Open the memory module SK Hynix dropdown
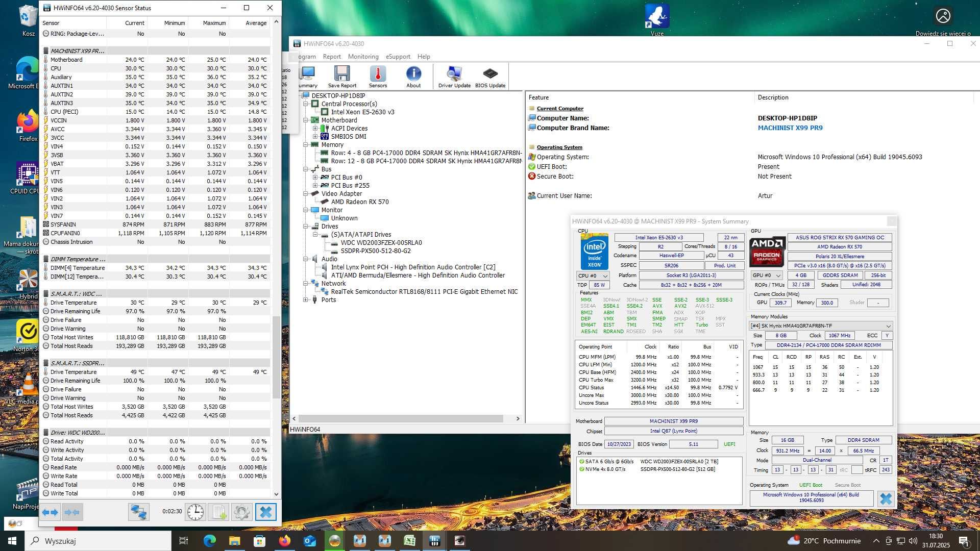Screen dimensions: 980x551 click(821, 325)
